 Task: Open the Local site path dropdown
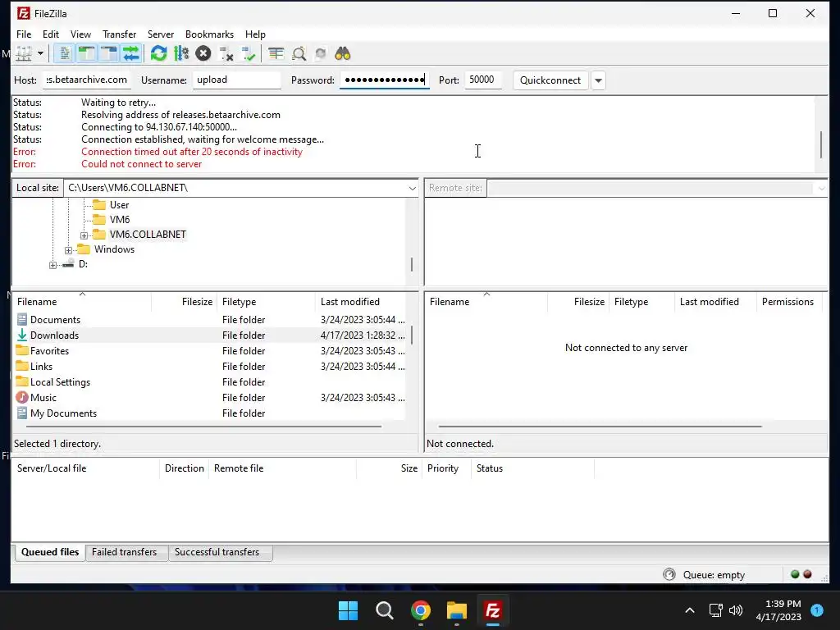point(412,188)
